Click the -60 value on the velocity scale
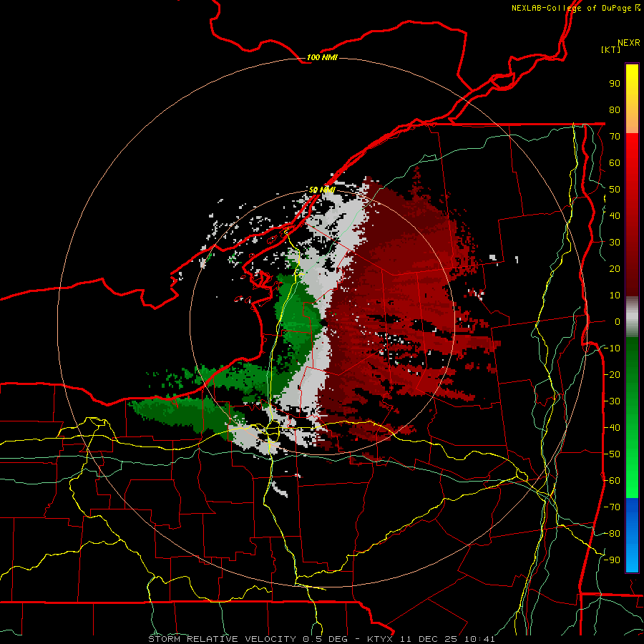 pyautogui.click(x=612, y=481)
